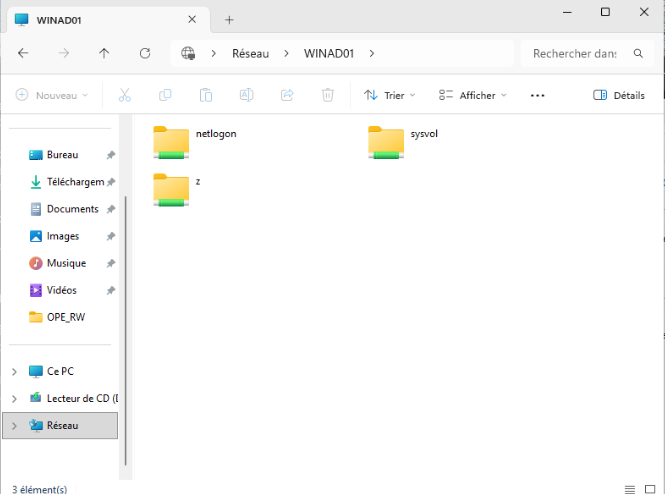This screenshot has height=494, width=665.
Task: Refresh the WINAD01 folder view
Action: (145, 53)
